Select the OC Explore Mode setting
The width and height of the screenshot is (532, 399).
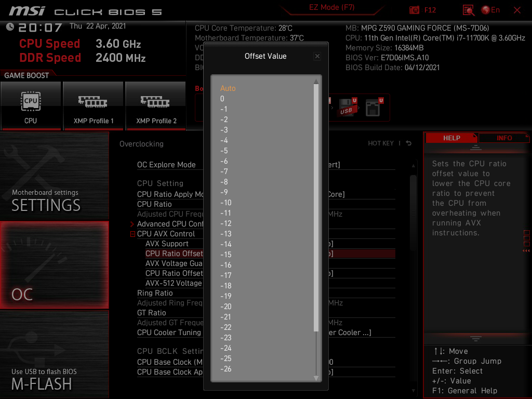click(166, 165)
